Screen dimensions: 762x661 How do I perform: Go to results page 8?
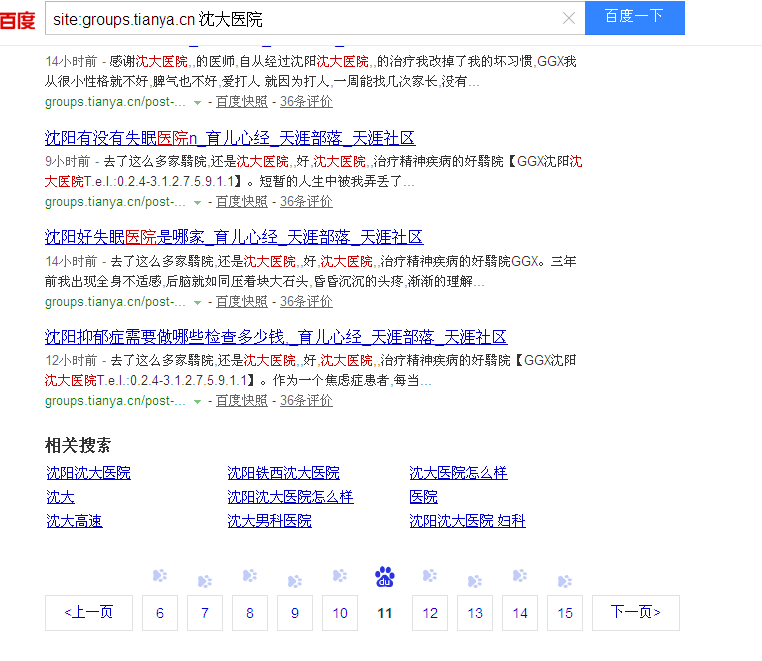[250, 613]
